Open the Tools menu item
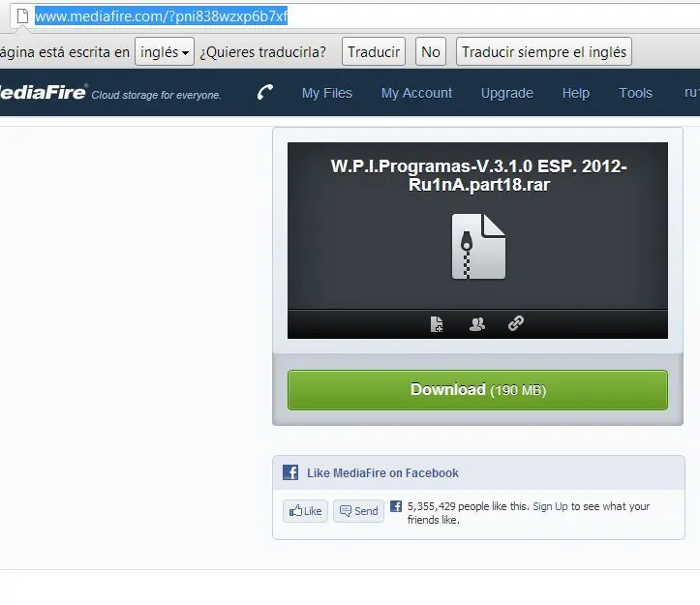The width and height of the screenshot is (700, 605). coord(635,93)
